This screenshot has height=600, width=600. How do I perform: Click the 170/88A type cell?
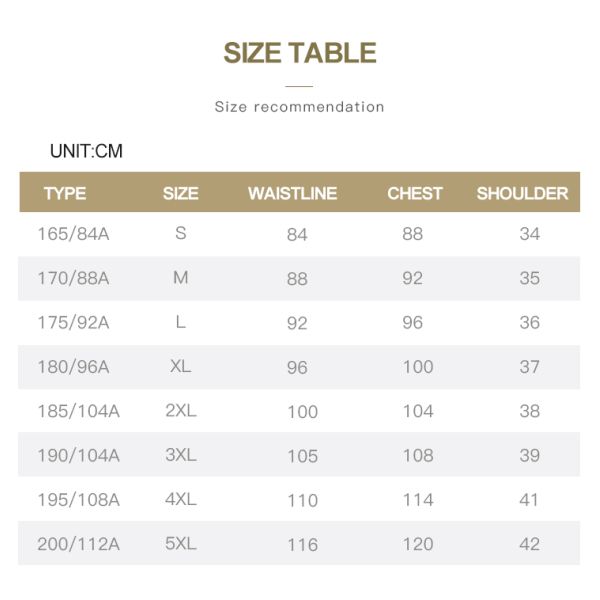(73, 278)
